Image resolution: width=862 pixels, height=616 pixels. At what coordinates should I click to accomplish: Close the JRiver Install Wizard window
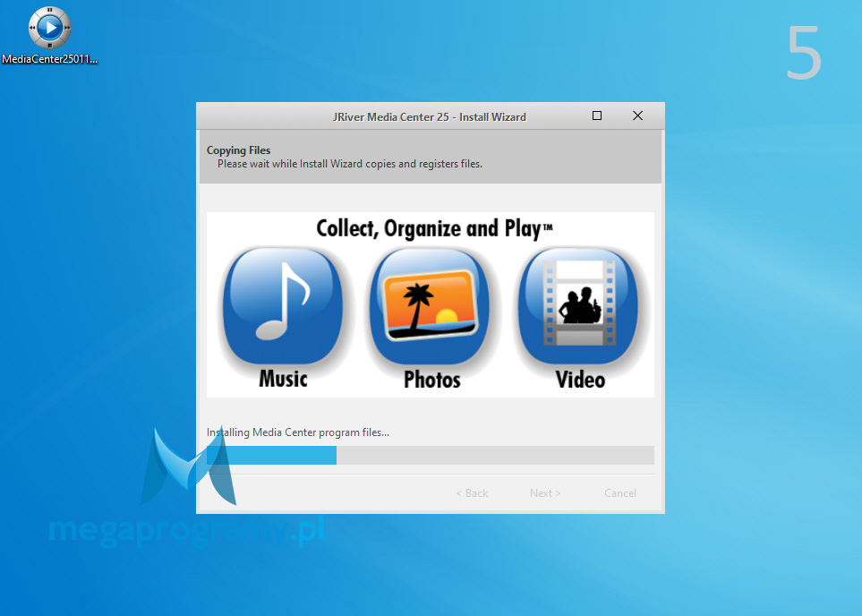[x=637, y=115]
